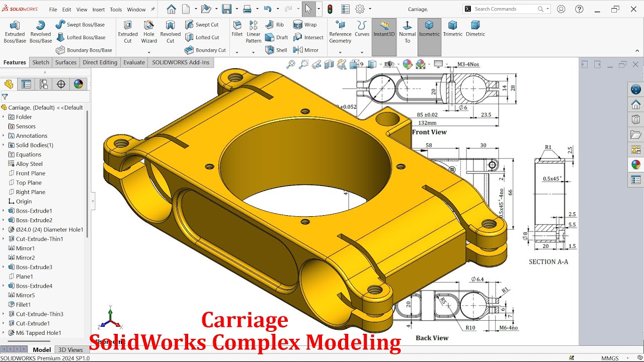Choose the Swept Boss/Base command

[80, 25]
